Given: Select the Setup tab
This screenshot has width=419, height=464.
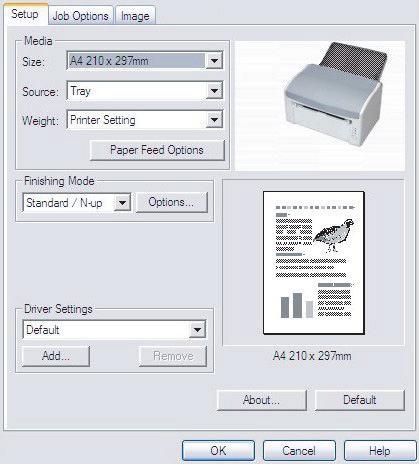Looking at the screenshot, I should (25, 14).
